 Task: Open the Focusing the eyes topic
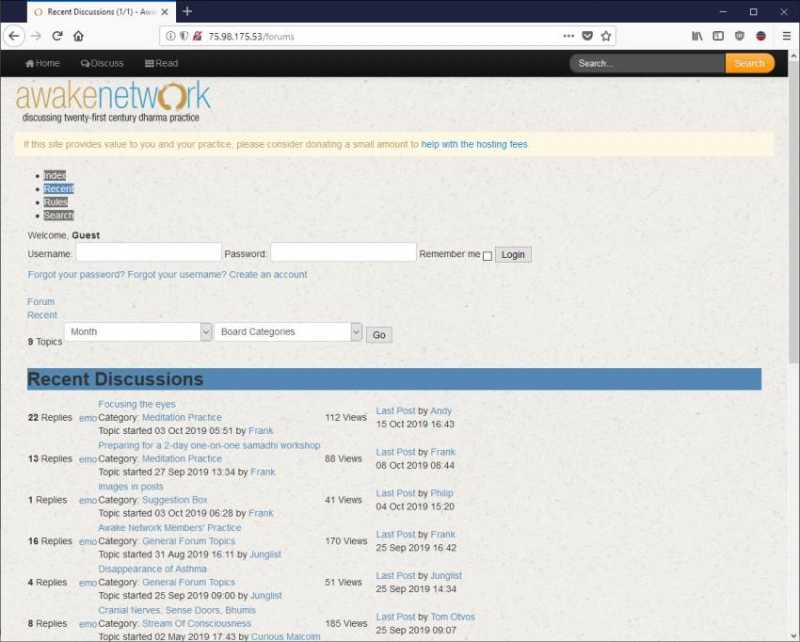(x=137, y=404)
